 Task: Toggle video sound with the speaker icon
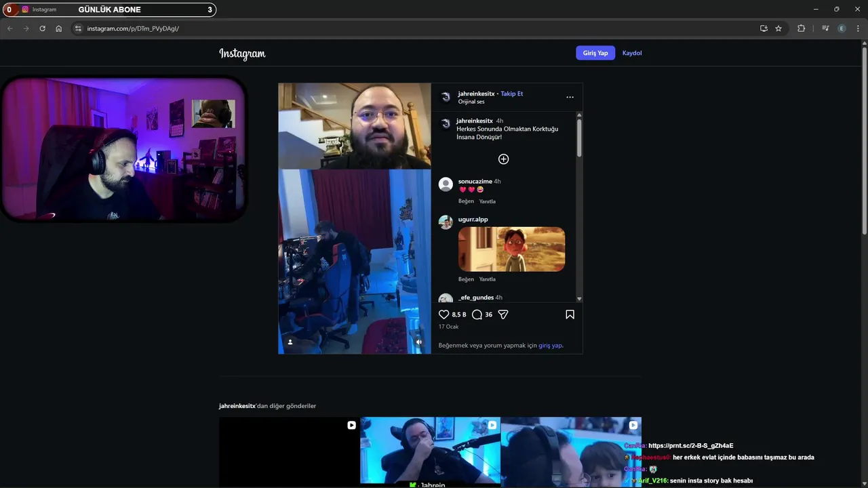[x=418, y=342]
